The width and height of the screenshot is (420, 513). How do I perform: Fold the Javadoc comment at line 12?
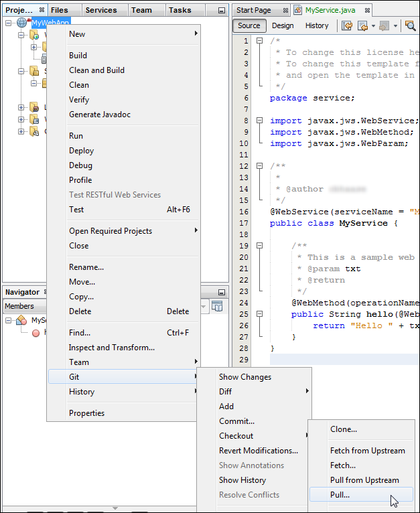point(260,166)
